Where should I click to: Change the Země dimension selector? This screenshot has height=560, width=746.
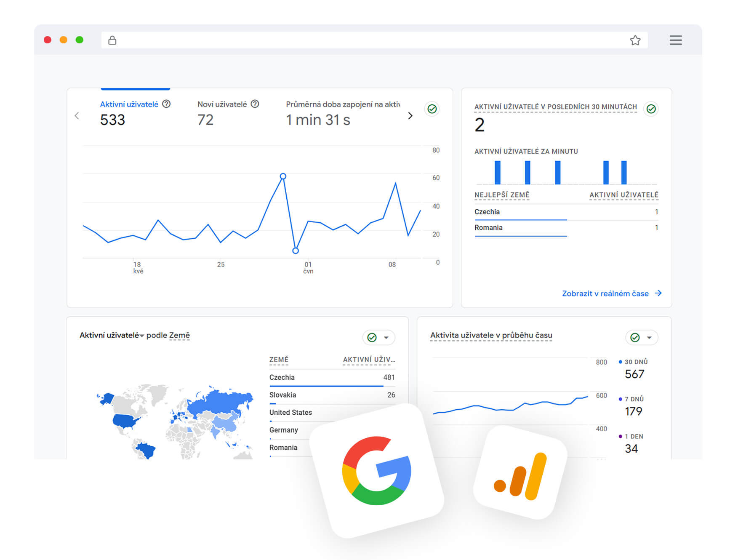tap(179, 335)
